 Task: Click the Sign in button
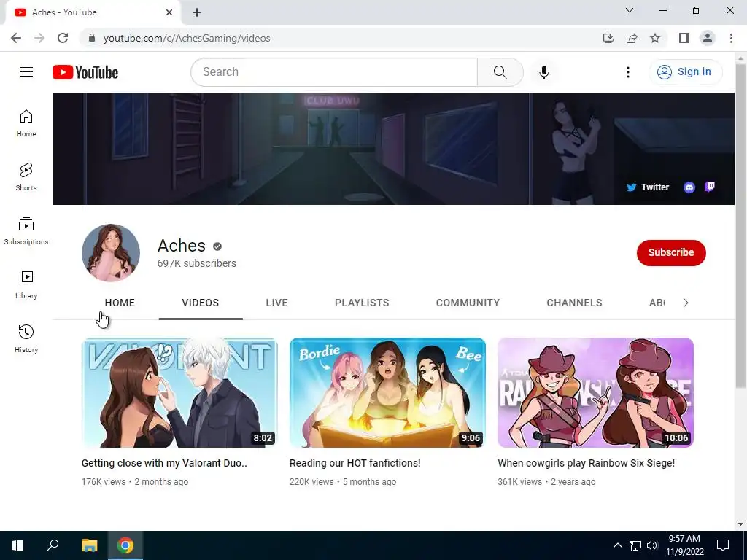click(685, 72)
